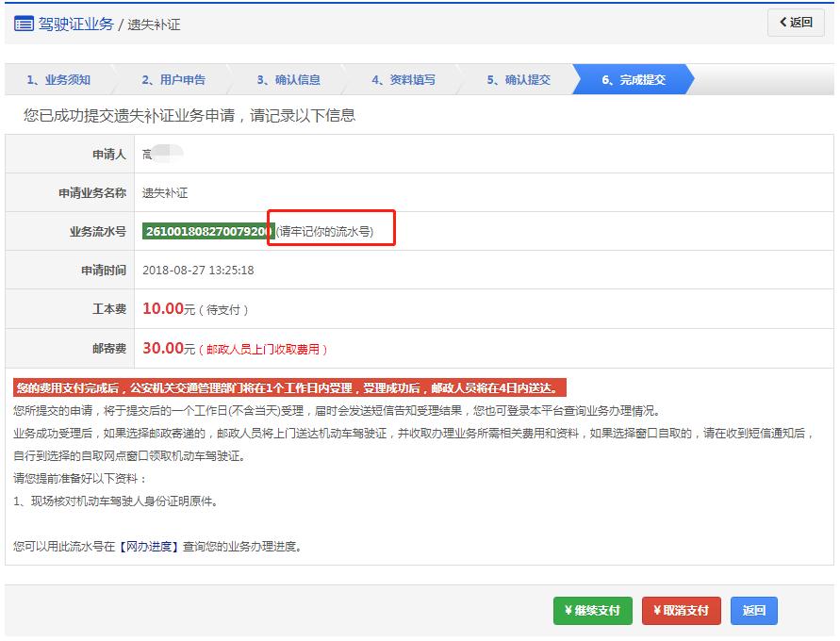Click the green highlighted serial number

pos(207,231)
